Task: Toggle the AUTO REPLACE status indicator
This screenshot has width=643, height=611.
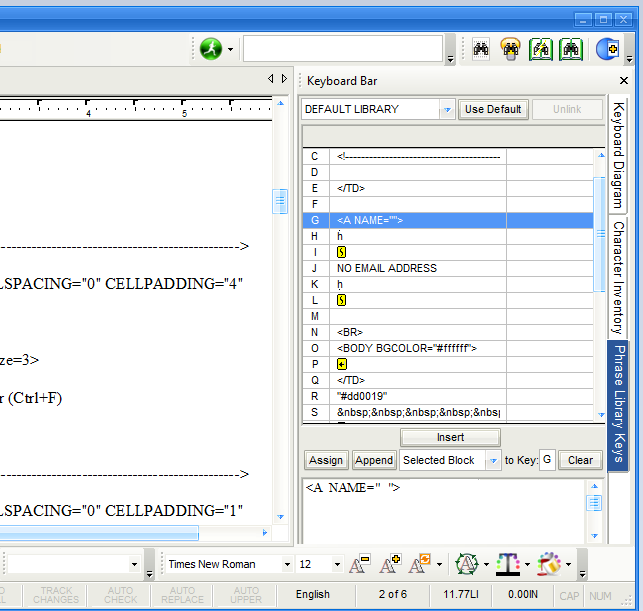Action: point(182,595)
